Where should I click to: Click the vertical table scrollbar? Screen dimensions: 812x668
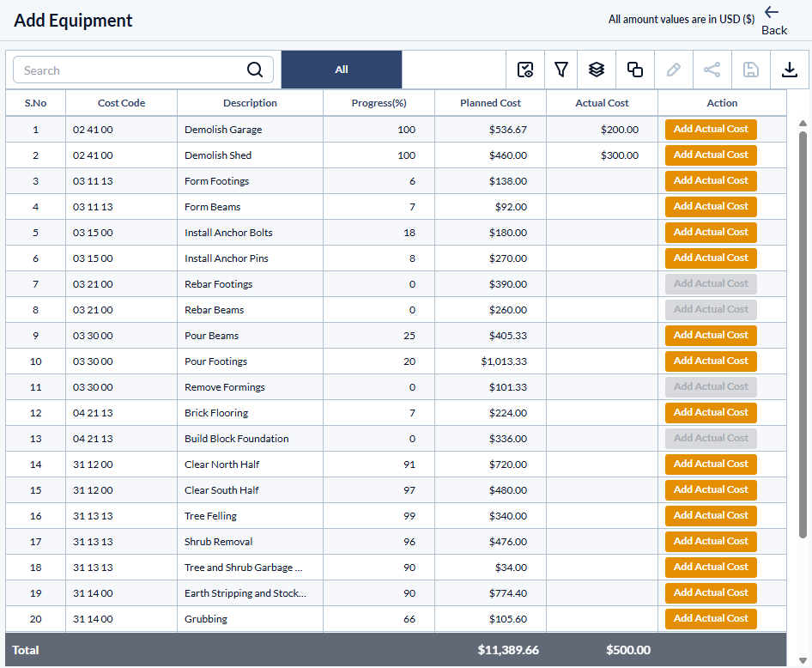803,335
